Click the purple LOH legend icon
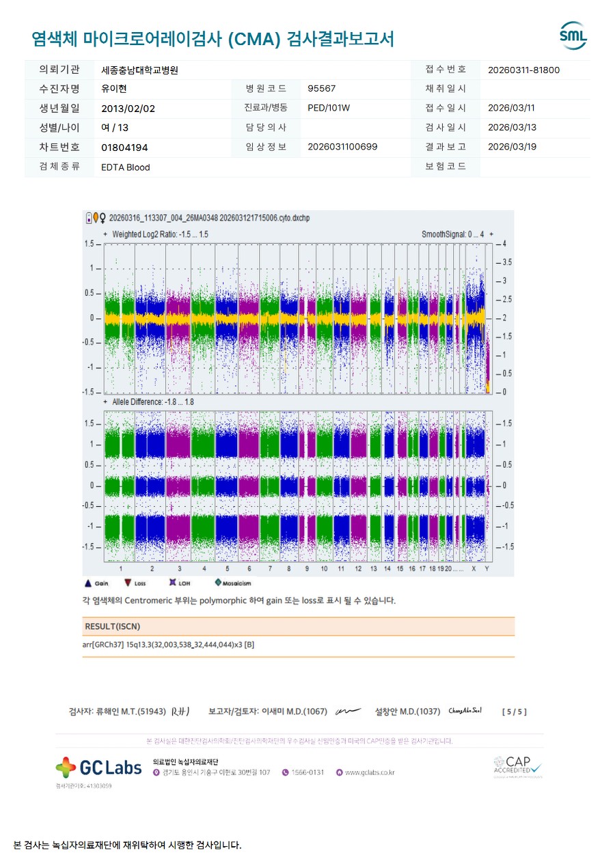The height and width of the screenshot is (868, 615). pos(172,583)
